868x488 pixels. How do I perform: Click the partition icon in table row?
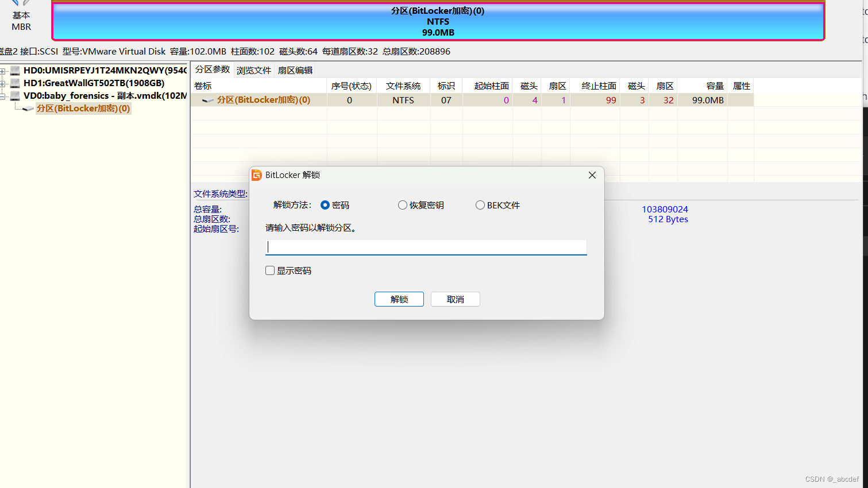(208, 100)
